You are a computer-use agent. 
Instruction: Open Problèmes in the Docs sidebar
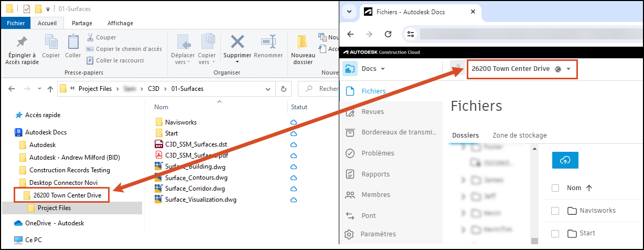pyautogui.click(x=369, y=153)
